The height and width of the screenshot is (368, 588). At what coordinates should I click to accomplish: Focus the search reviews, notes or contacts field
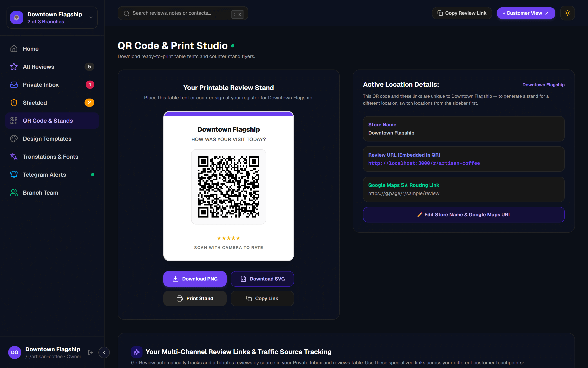coord(183,13)
